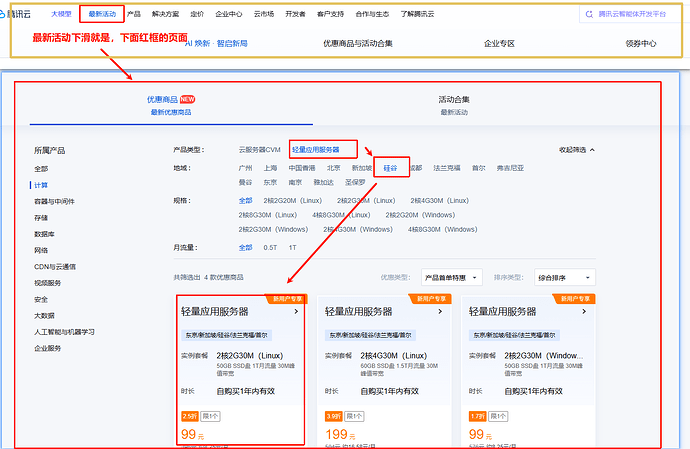This screenshot has width=690, height=449.
Task: Filter monthly traffic by 0.5T
Action: tap(270, 248)
